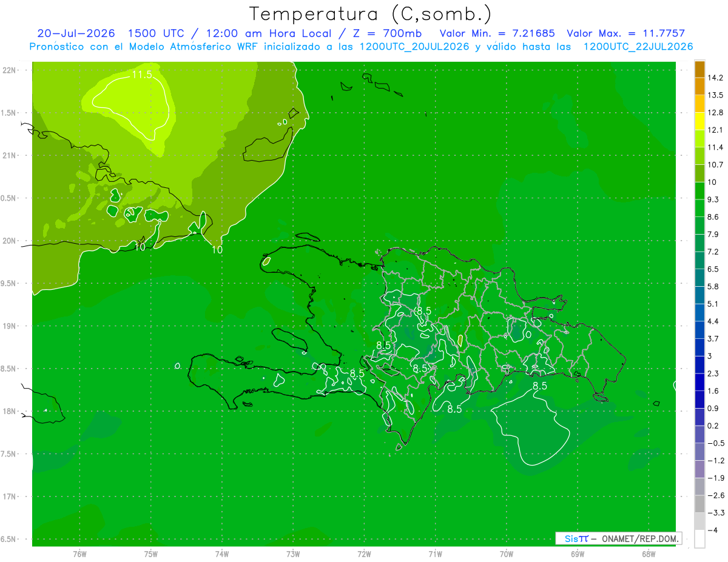Image resolution: width=728 pixels, height=562 pixels.
Task: Pick the green legend band between 8.6 and 9.3
Action: [699, 209]
